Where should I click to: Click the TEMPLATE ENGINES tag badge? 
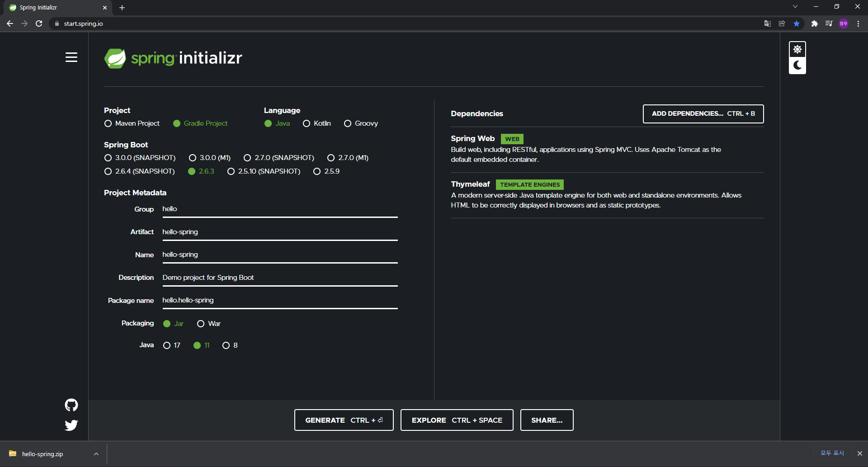pyautogui.click(x=530, y=185)
